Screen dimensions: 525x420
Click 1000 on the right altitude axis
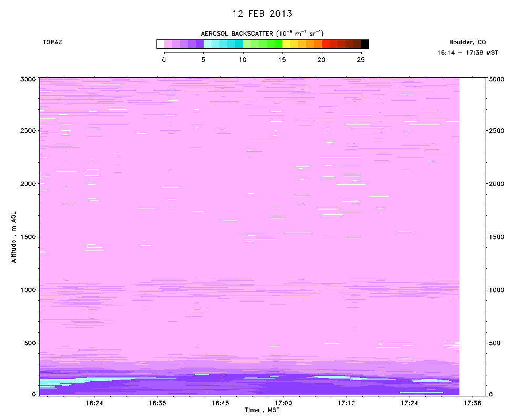click(497, 290)
